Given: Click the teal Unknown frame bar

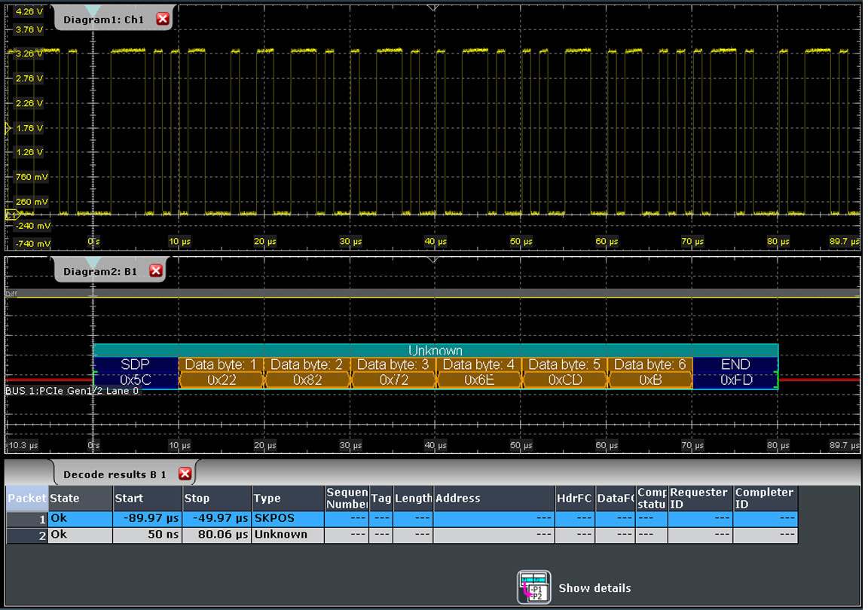Looking at the screenshot, I should click(x=435, y=350).
